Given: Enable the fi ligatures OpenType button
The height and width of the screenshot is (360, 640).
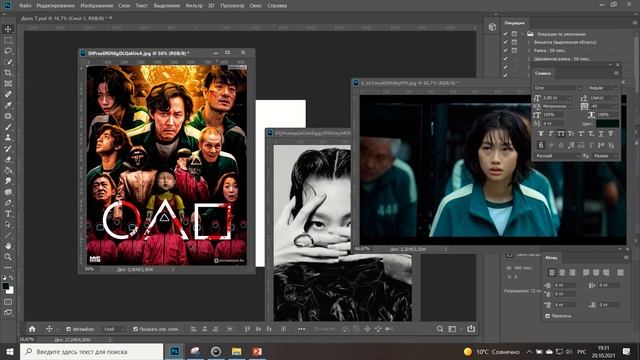Looking at the screenshot, I should 541,145.
